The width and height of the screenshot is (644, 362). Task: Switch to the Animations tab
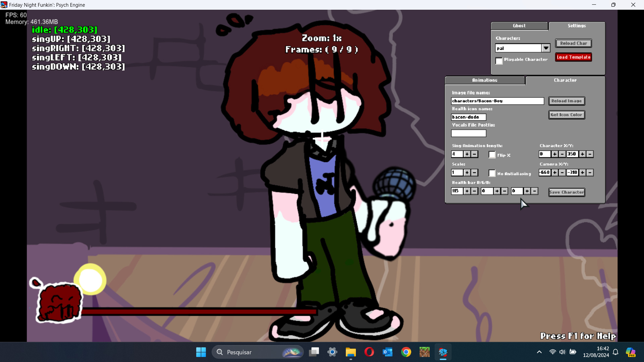485,80
